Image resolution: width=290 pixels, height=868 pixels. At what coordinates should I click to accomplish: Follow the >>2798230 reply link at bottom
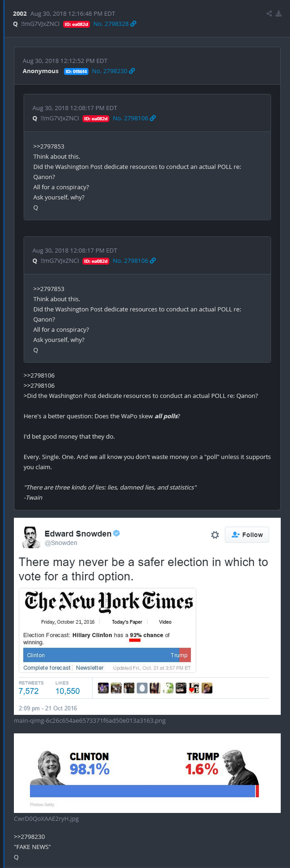click(29, 837)
